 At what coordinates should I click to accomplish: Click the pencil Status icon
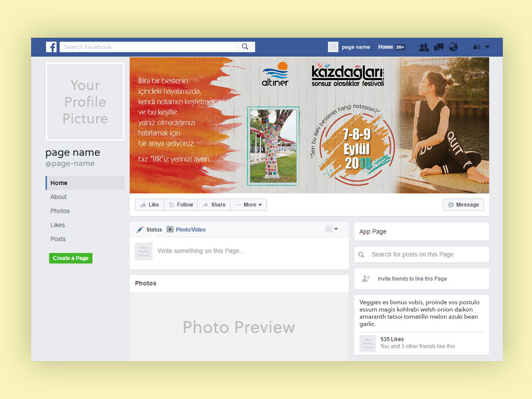click(x=140, y=230)
